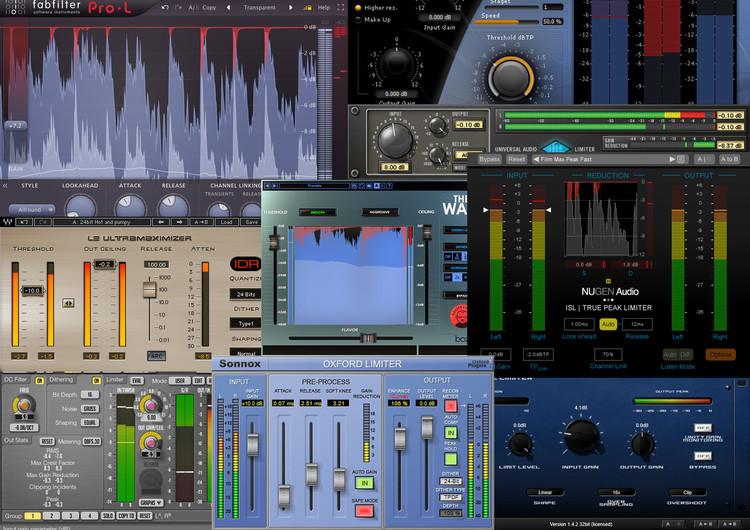
Task: Click next preset arrow in Waves L3 toolbar
Action: (179, 222)
